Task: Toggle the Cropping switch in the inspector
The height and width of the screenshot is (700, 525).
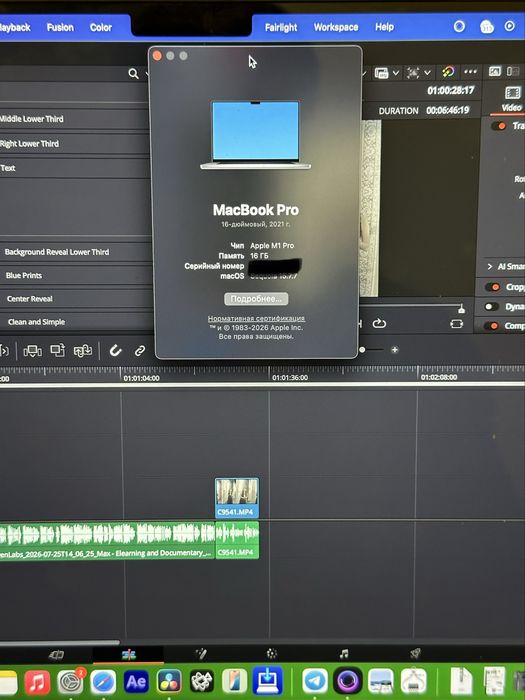Action: tap(492, 287)
